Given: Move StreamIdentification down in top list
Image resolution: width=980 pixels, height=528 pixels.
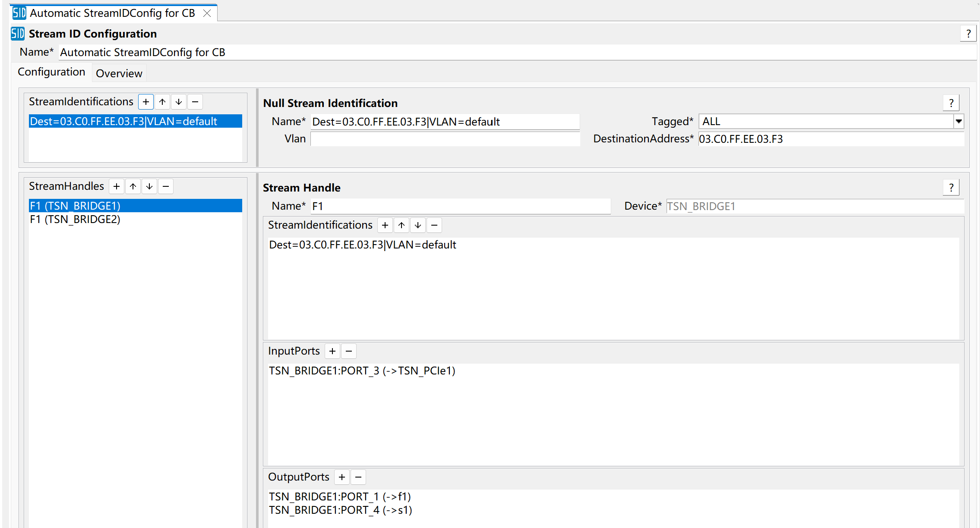Looking at the screenshot, I should coord(179,102).
